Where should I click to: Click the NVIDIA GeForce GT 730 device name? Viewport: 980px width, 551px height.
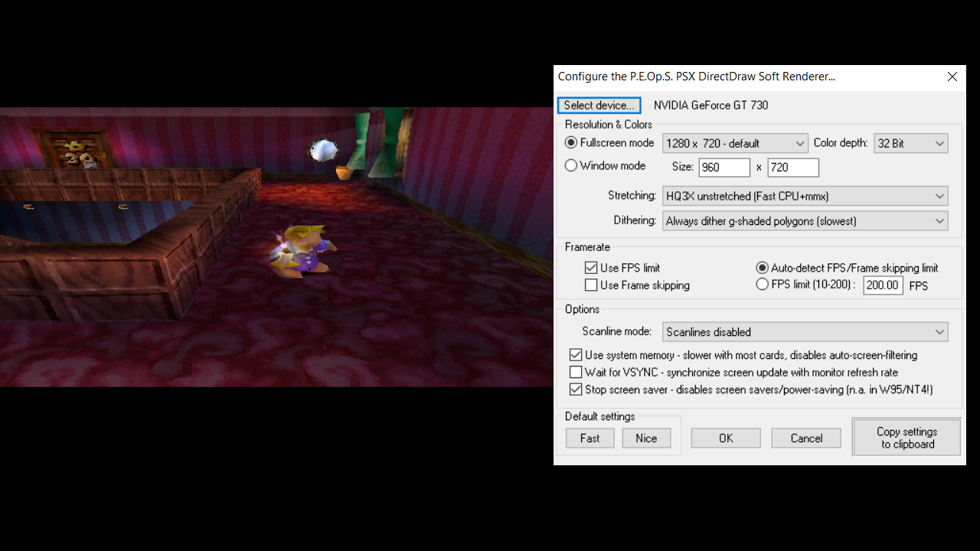tap(710, 106)
